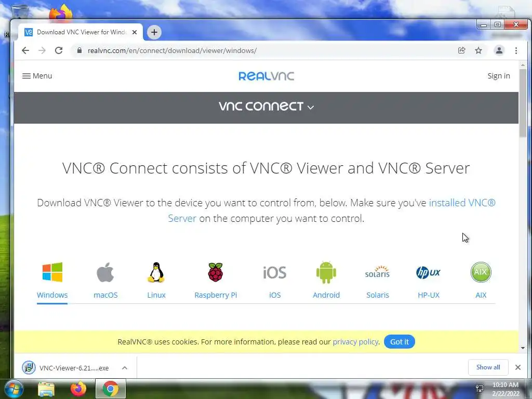Image resolution: width=532 pixels, height=399 pixels.
Task: Switch to Android tab label
Action: 326,295
